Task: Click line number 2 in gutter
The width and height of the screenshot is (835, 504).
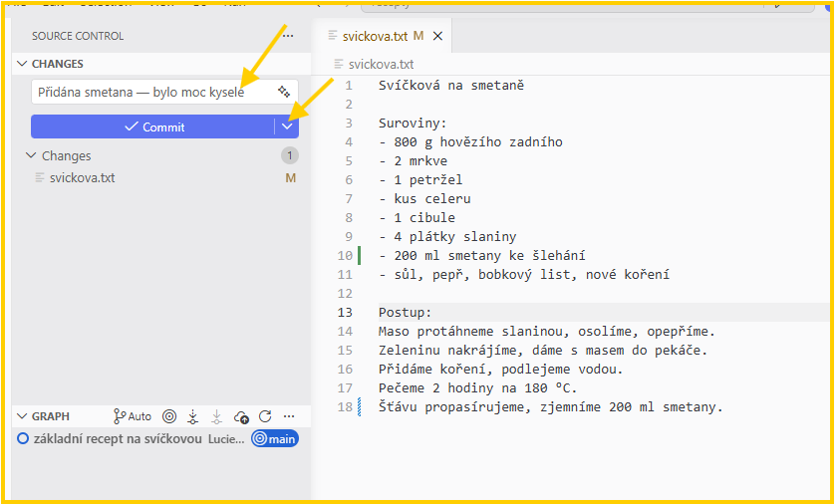Action: (349, 104)
